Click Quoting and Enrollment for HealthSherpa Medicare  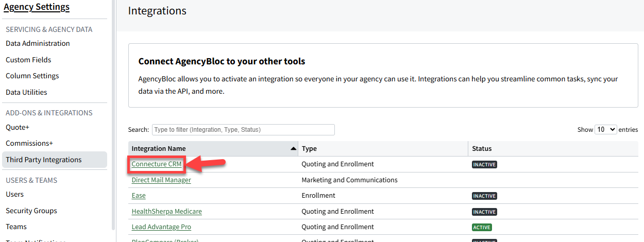coord(337,212)
